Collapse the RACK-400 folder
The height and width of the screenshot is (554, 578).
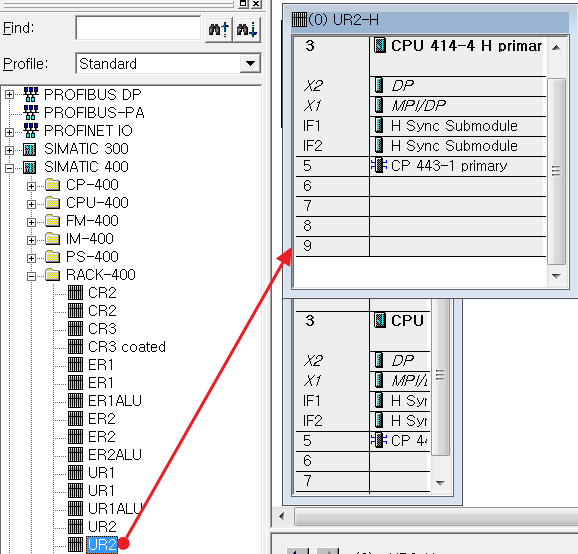31,276
